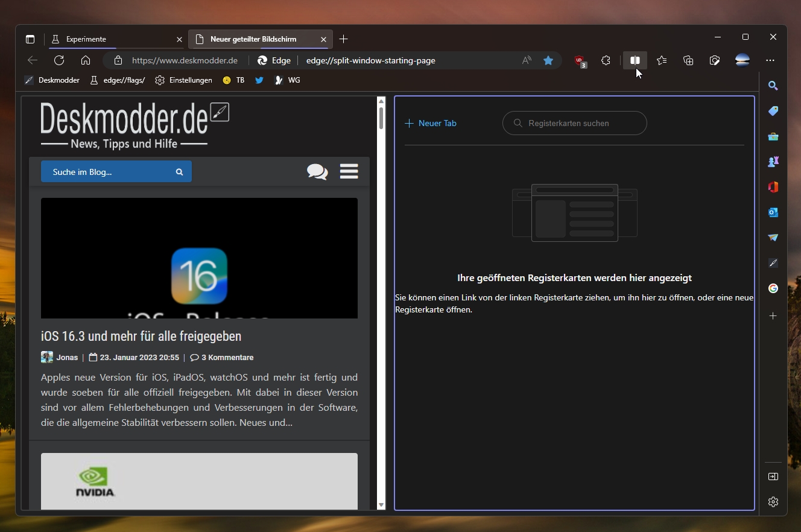Open the uBlock Origin extension icon
Screen dimensions: 801x532
click(x=580, y=60)
